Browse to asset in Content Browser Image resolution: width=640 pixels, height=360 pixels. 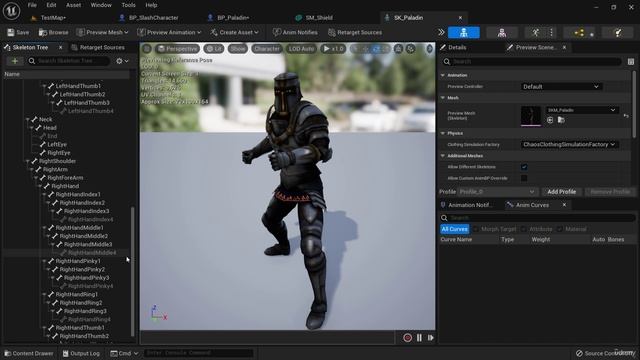click(x=53, y=32)
